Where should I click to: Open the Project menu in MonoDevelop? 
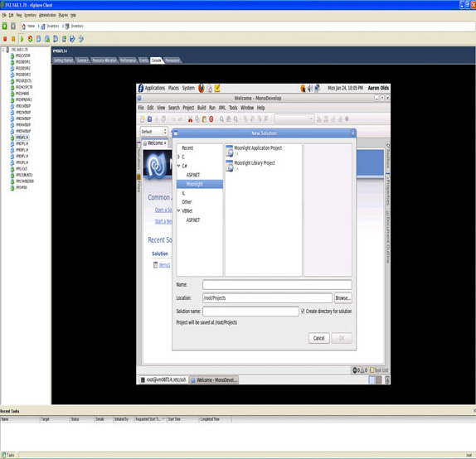point(188,108)
